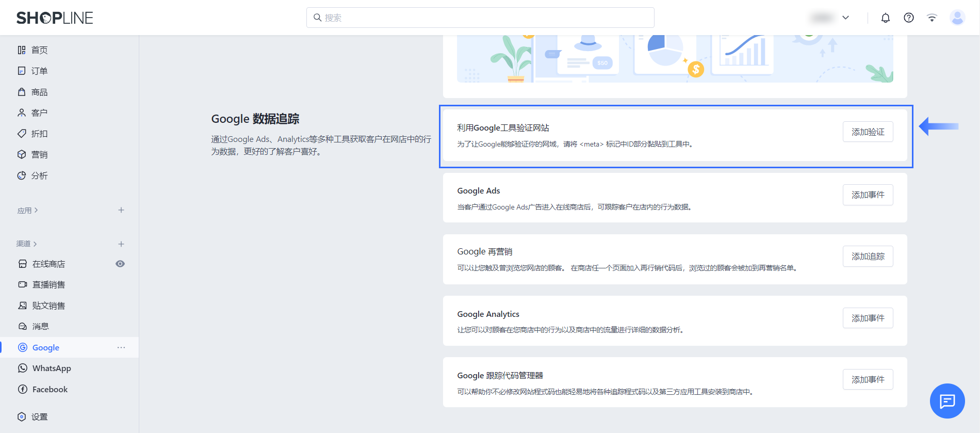The width and height of the screenshot is (980, 433).
Task: Click 添加事件 for Google Ads
Action: [x=868, y=195]
